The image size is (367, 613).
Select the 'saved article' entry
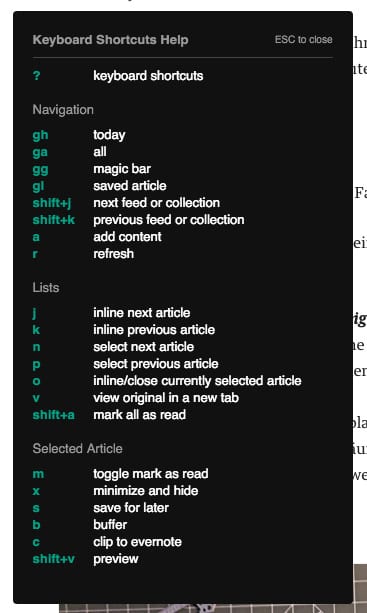pos(130,186)
